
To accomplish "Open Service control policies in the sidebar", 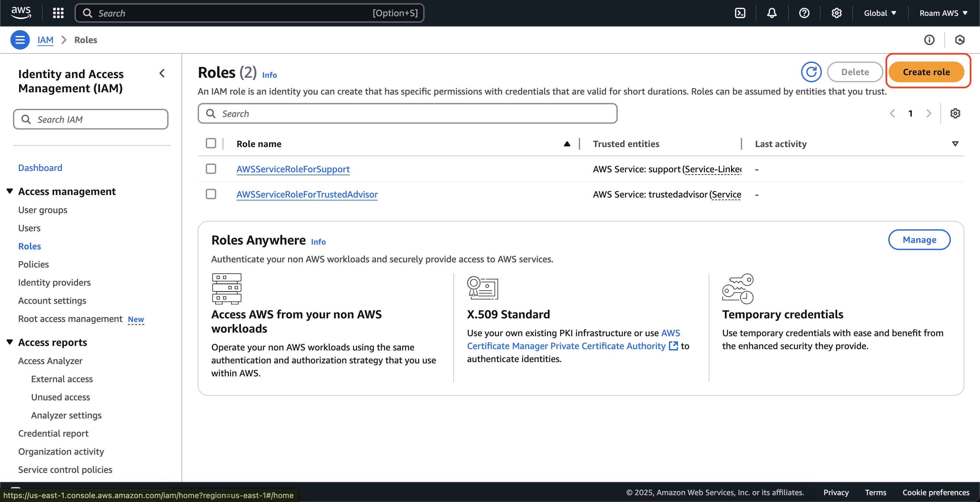I will (65, 469).
